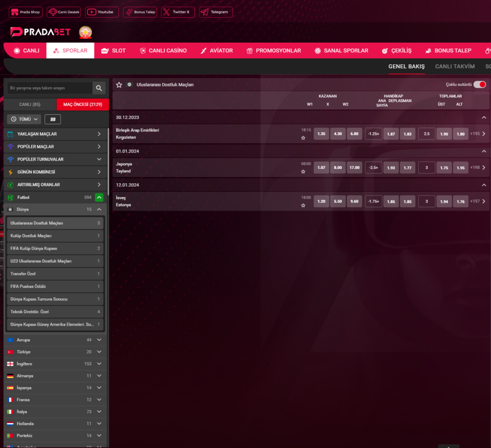The image size is (491, 448).
Task: Open the TÜMÜ time filter dropdown
Action: (x=24, y=119)
